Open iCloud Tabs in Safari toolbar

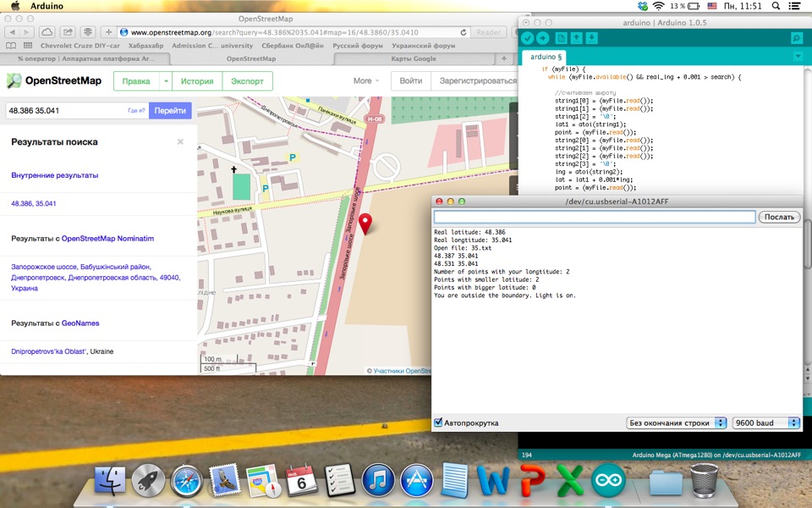tap(47, 32)
